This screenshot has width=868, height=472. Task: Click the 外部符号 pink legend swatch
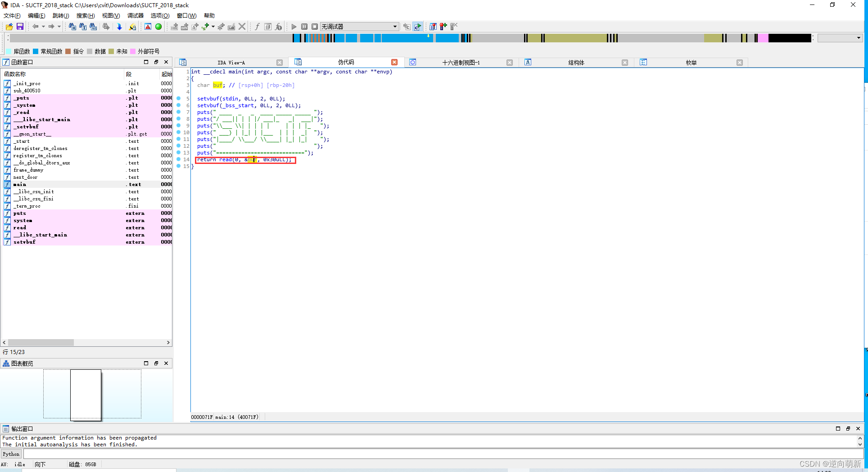click(133, 51)
